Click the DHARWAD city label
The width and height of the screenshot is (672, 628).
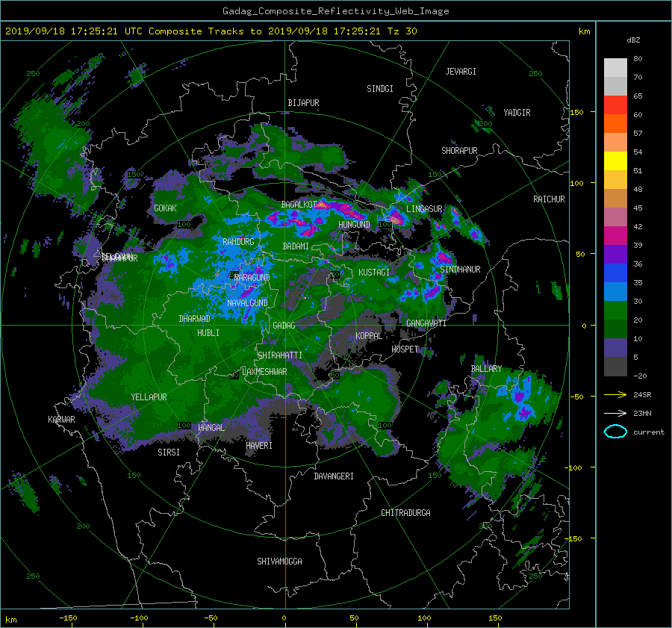195,319
